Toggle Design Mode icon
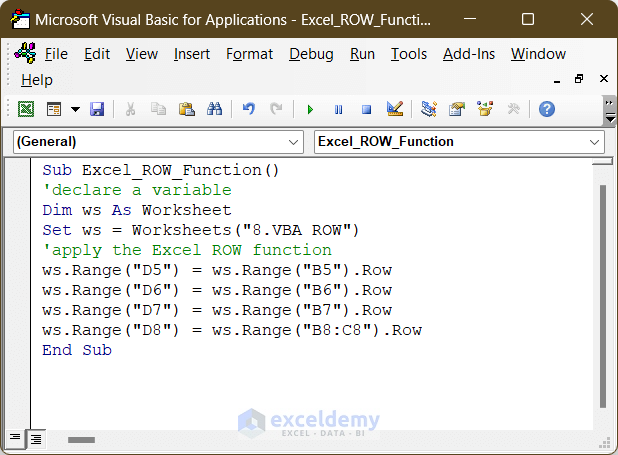Image resolution: width=618 pixels, height=455 pixels. point(395,109)
